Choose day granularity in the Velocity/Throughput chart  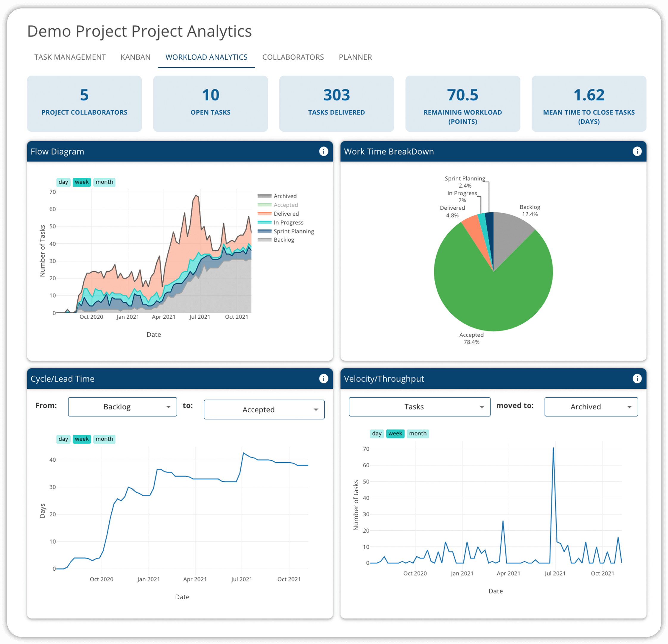377,433
